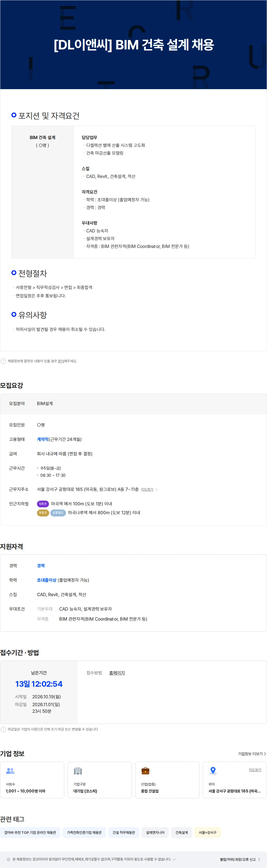This screenshot has width=267, height=868.
Task: Click the 08:30 ~ 17:30 working hours text
Action: point(53,475)
